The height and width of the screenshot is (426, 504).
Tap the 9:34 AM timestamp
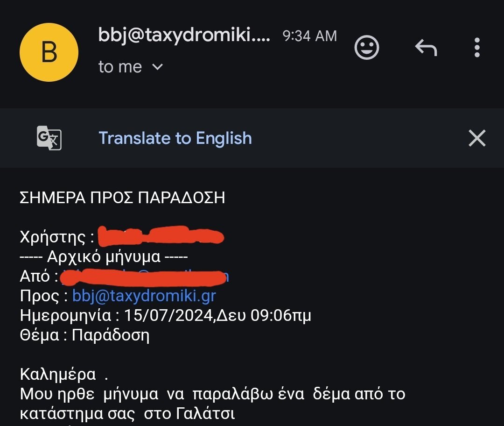pyautogui.click(x=310, y=35)
